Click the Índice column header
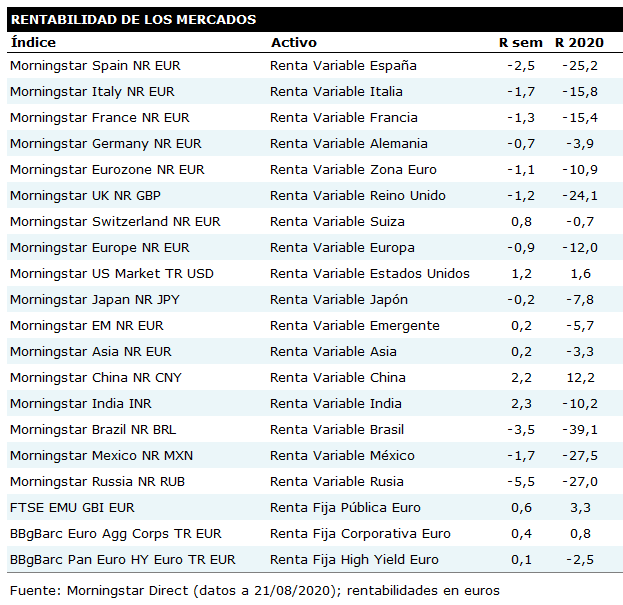This screenshot has width=623, height=605. (x=33, y=42)
